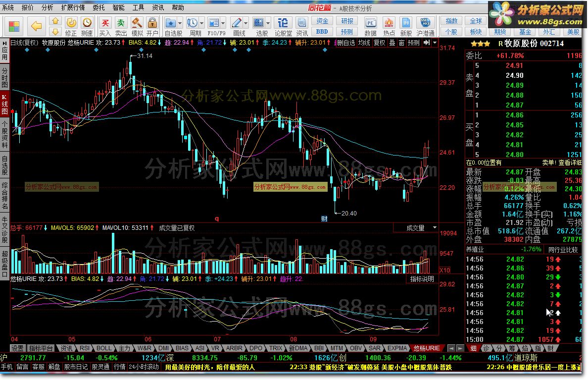588x380 pixels.
Task: Switch to 分时图 in left sidebar
Action: click(4, 77)
